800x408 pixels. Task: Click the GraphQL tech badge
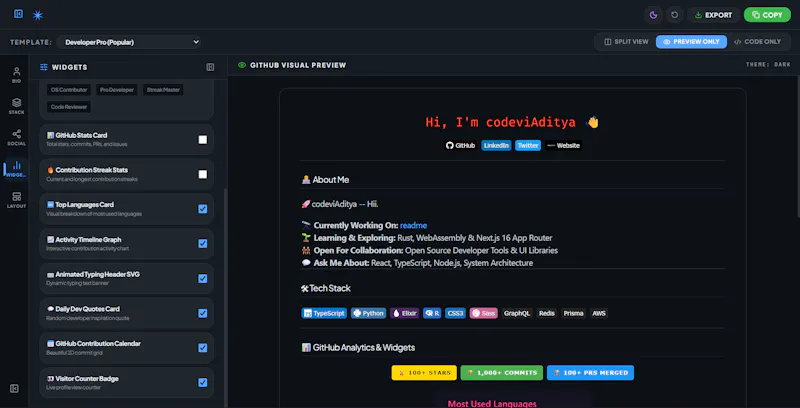(517, 313)
